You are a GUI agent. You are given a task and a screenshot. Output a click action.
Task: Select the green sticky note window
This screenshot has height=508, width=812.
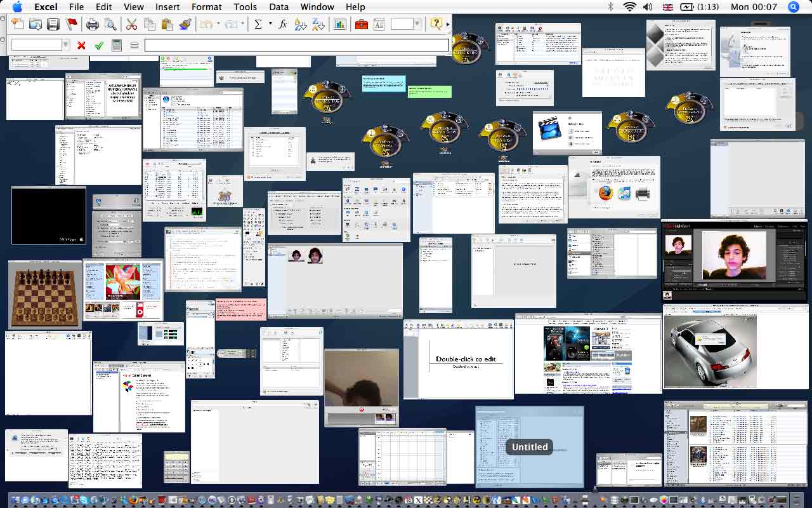point(429,91)
